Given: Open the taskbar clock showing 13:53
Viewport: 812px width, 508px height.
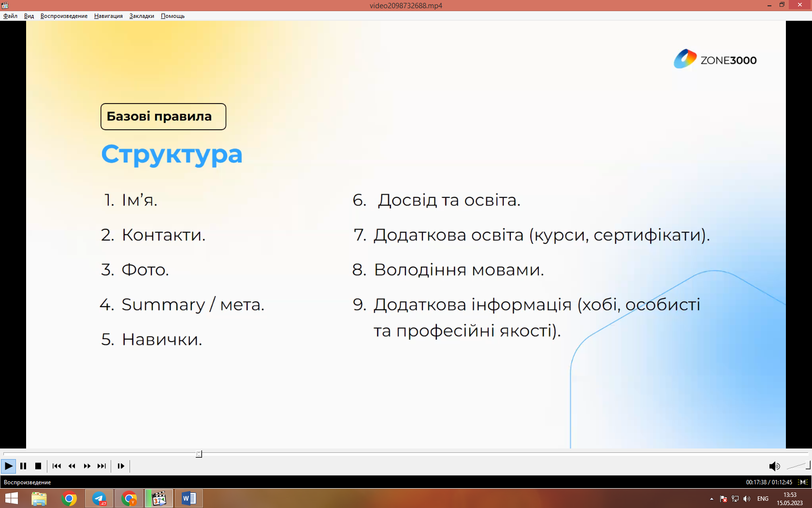Looking at the screenshot, I should pyautogui.click(x=790, y=499).
